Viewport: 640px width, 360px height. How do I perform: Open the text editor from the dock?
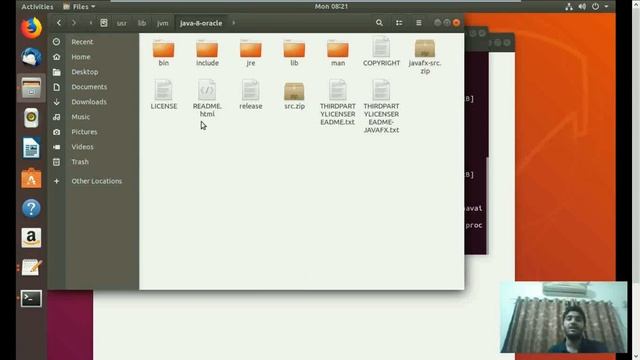31,268
